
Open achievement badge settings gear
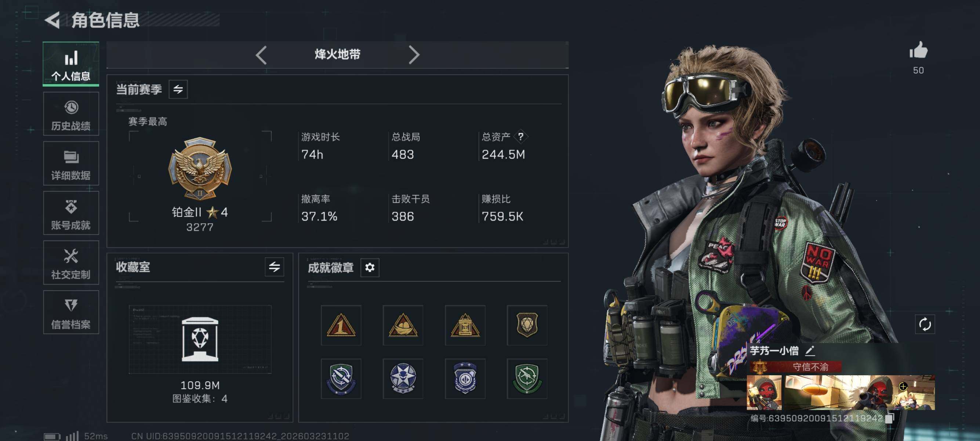369,268
